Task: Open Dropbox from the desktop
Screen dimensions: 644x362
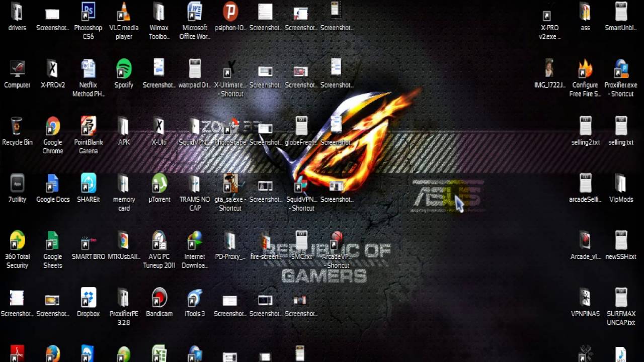Action: pyautogui.click(x=88, y=298)
